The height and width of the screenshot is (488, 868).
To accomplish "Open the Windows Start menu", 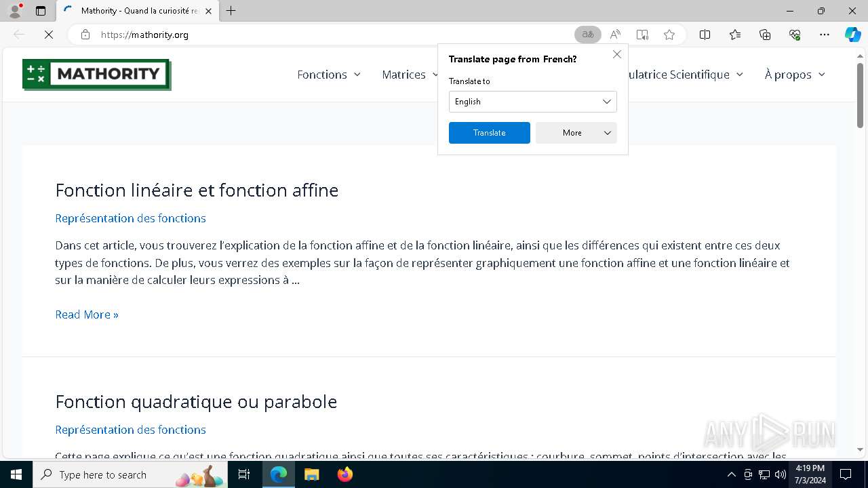I will click(16, 474).
